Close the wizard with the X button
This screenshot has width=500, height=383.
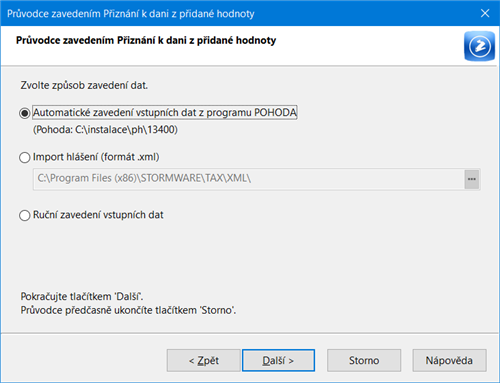point(485,13)
